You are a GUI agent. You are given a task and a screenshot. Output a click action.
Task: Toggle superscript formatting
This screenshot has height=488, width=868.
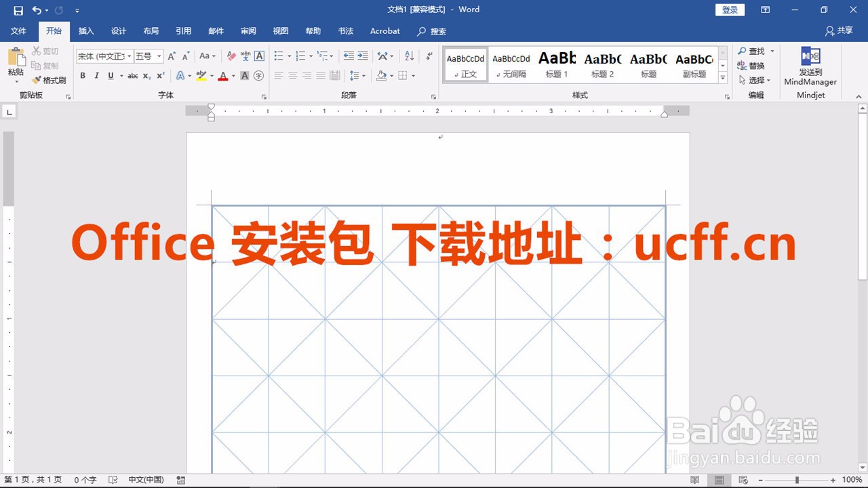[x=161, y=76]
